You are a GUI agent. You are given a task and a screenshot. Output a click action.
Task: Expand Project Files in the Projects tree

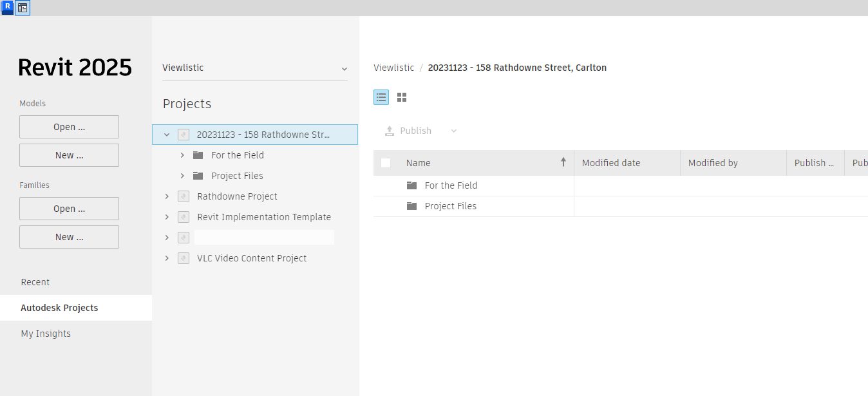tap(182, 176)
